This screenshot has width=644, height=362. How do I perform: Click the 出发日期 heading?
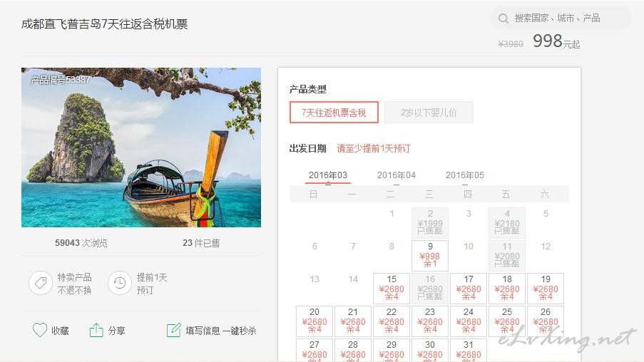[307, 148]
